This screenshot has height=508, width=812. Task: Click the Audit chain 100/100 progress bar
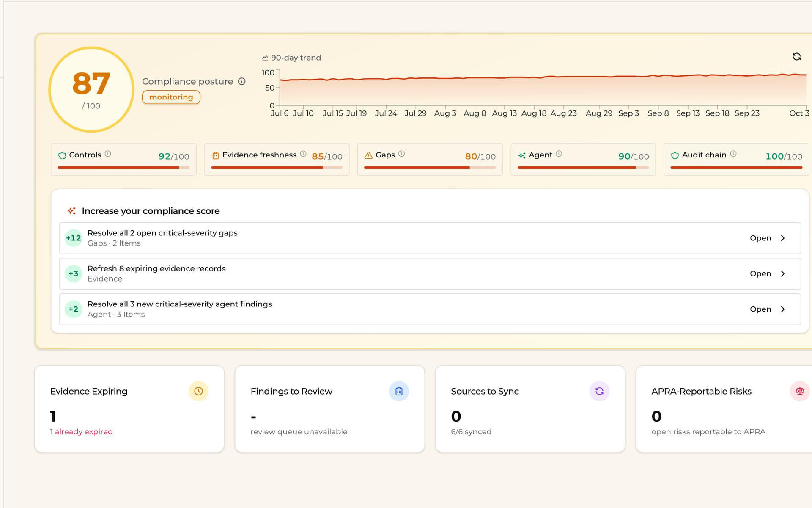pos(736,168)
